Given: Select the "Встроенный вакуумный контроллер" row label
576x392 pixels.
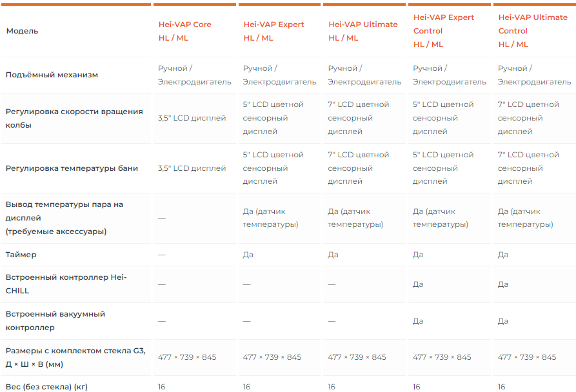Looking at the screenshot, I should [x=55, y=320].
